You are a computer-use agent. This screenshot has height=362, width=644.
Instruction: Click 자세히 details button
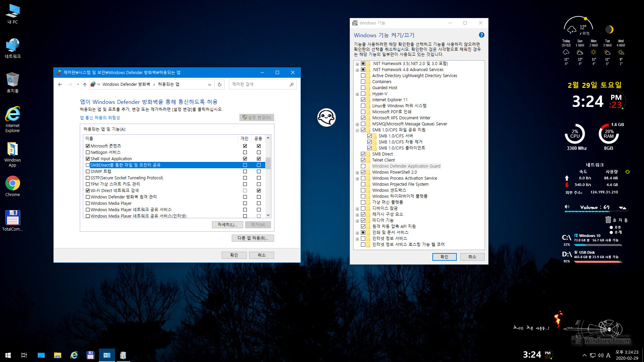(227, 225)
